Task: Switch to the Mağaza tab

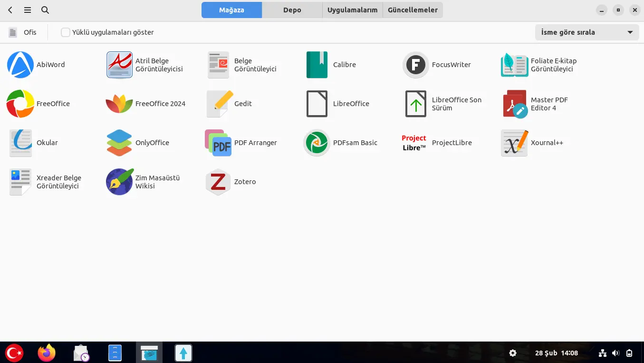Action: 231,10
